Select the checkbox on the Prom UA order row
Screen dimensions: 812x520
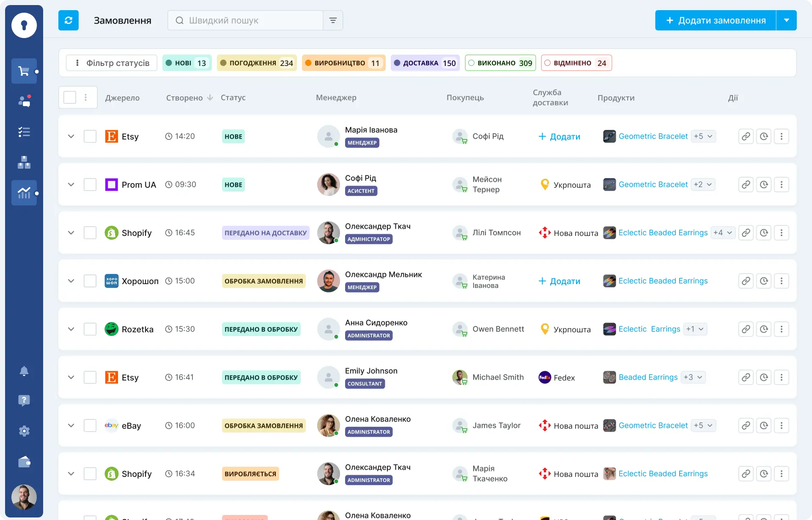click(x=90, y=184)
